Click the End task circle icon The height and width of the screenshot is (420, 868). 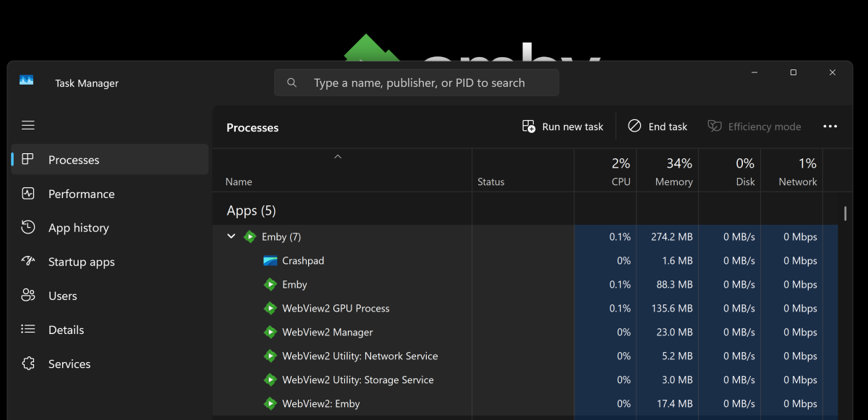tap(634, 127)
